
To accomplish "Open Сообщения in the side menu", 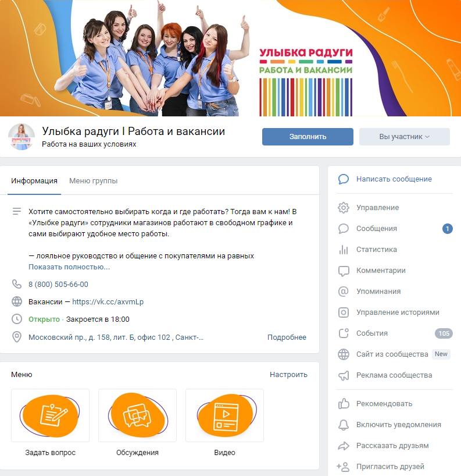I will coord(377,229).
